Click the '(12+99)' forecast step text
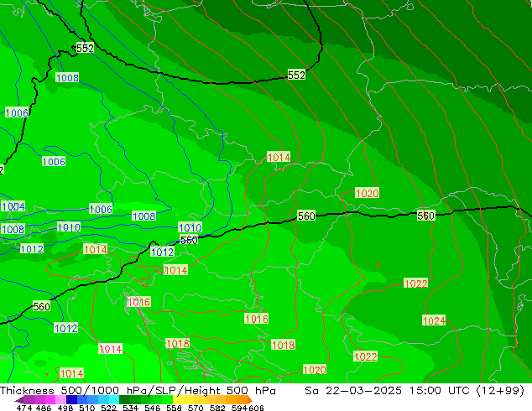 coord(500,391)
